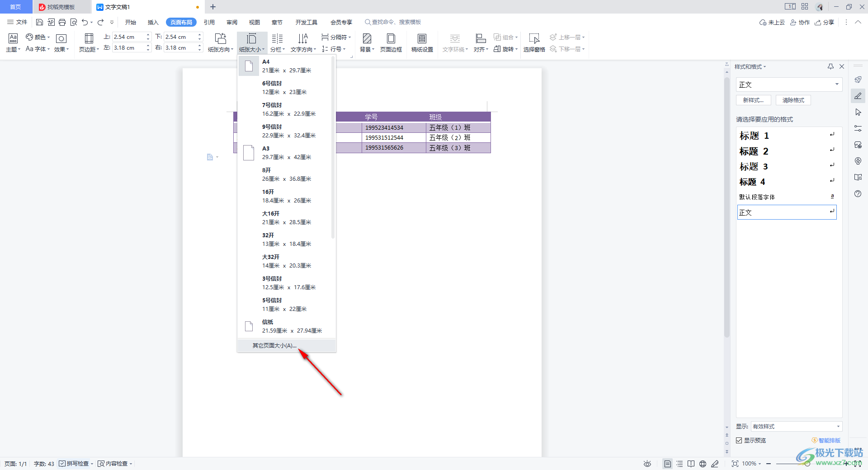This screenshot has height=470, width=868.
Task: Click the search commands box 查找命令
Action: [x=393, y=22]
